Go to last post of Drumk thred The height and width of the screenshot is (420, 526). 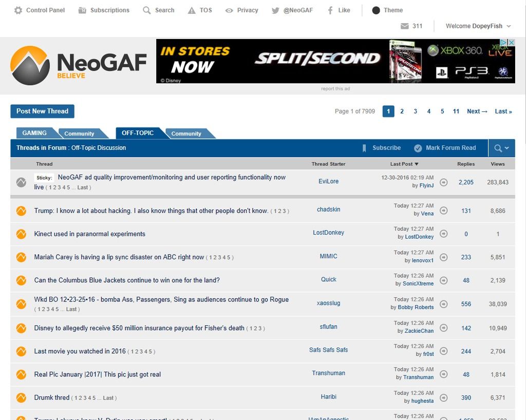click(443, 397)
